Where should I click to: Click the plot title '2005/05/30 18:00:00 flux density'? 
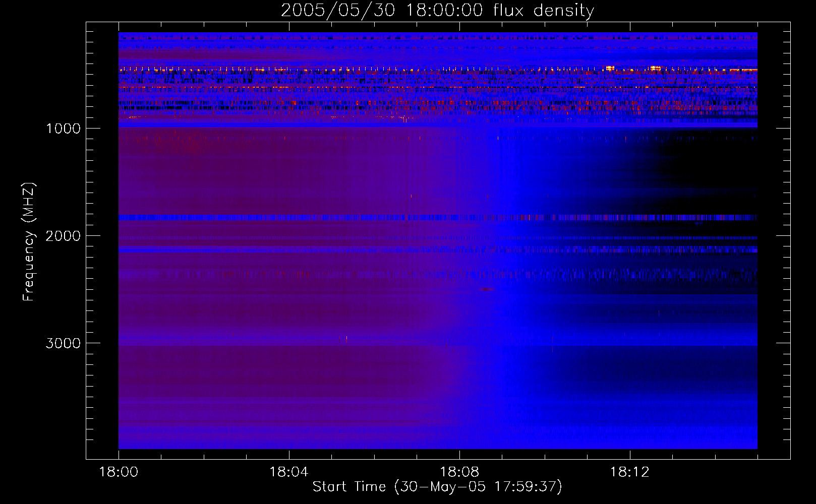437,11
